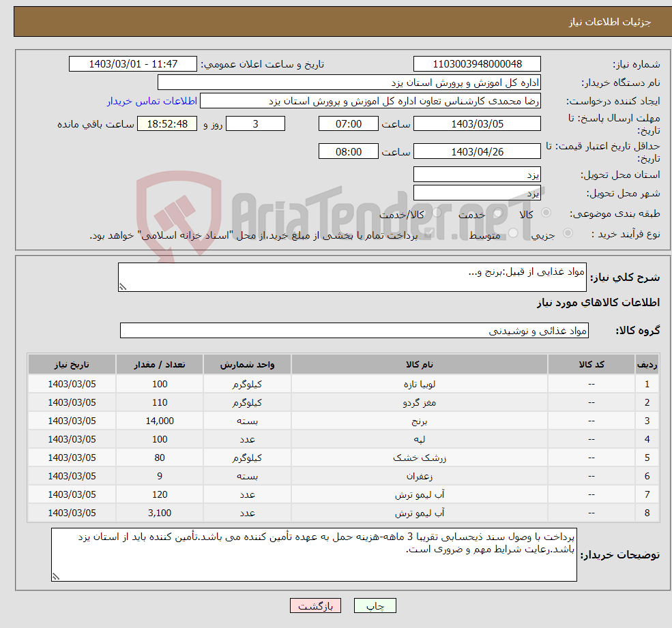Viewport: 672px width, 628px height.
Task: Click the general need description textarea
Action: (x=352, y=277)
